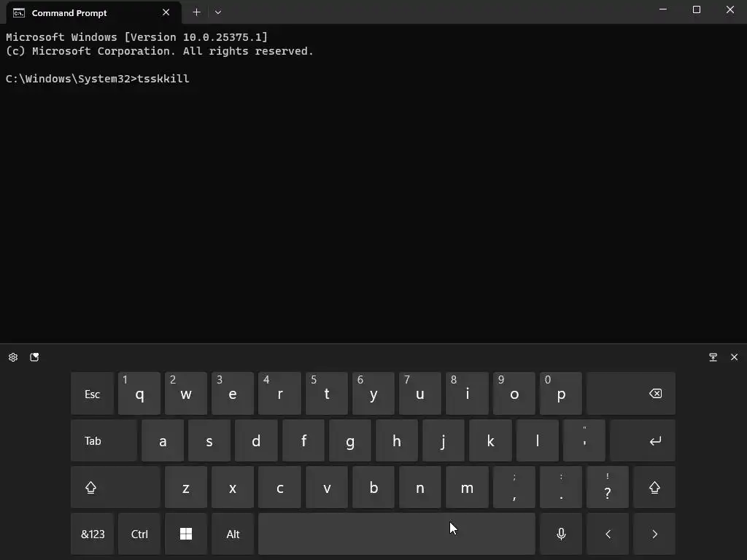The height and width of the screenshot is (560, 747).
Task: Tap the apostrophe/quote key
Action: tap(584, 440)
